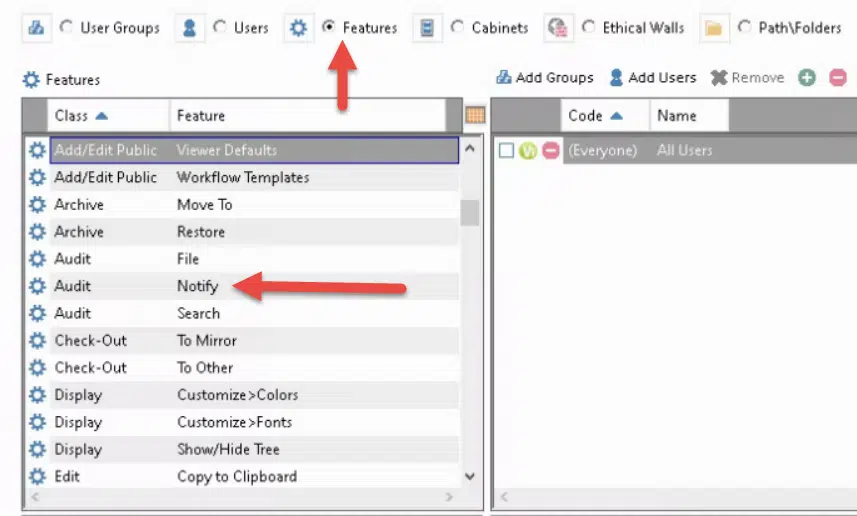Check the box for Everyone row
Image resolution: width=857 pixels, height=516 pixels.
[506, 150]
